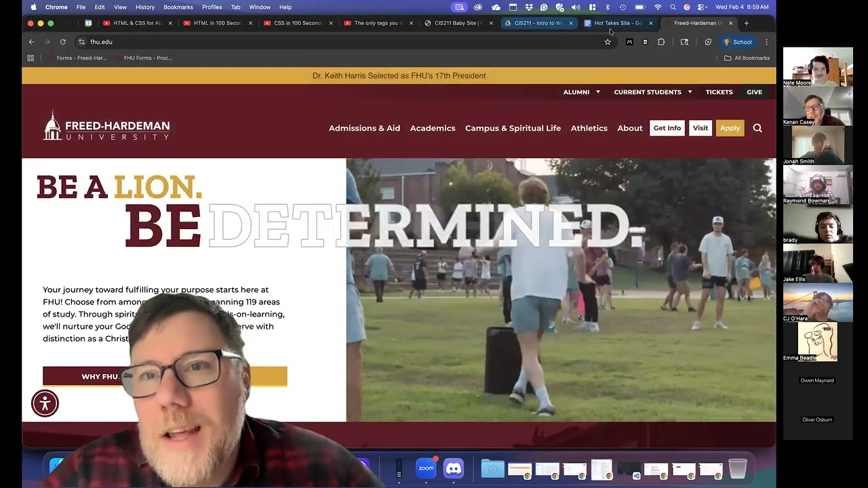Open the accessibility widget icon
Image resolution: width=868 pixels, height=488 pixels.
click(x=45, y=403)
